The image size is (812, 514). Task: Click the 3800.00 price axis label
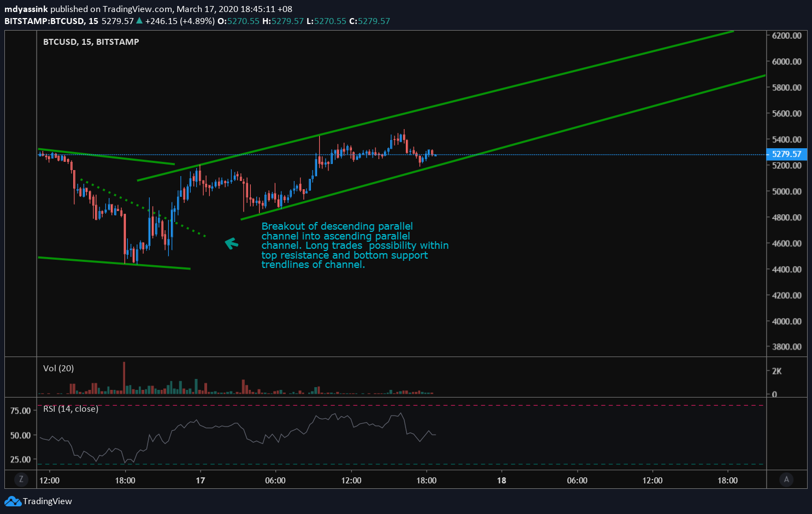coord(787,347)
